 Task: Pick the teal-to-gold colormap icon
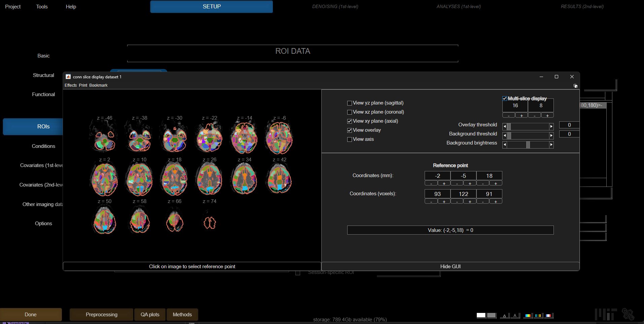pyautogui.click(x=538, y=316)
